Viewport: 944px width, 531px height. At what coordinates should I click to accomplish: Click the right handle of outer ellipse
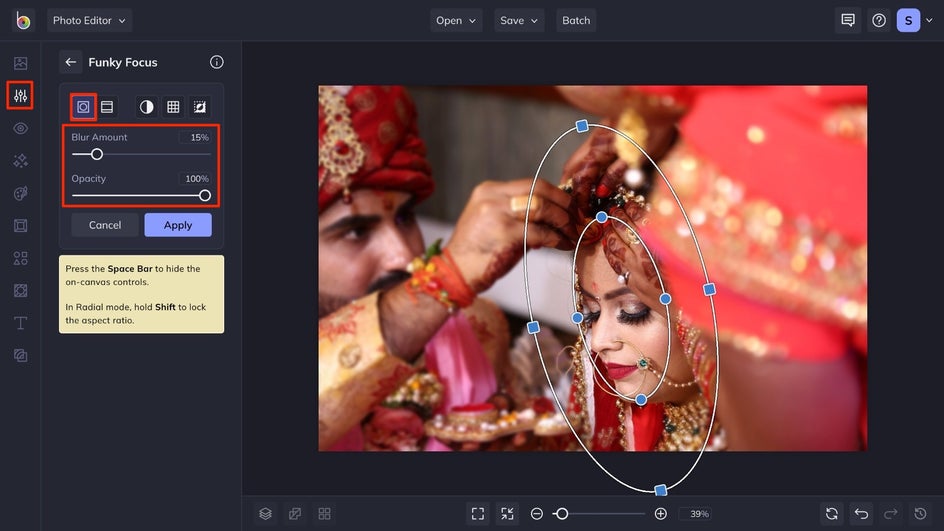710,290
